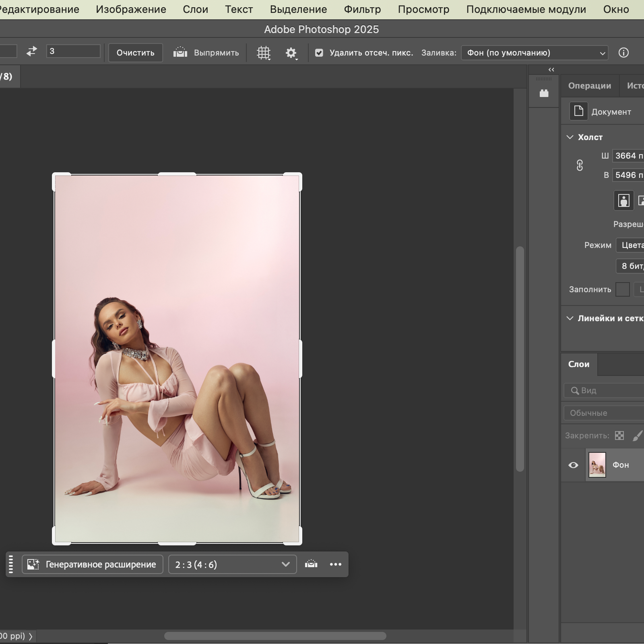Open the Фильтр menu

click(362, 9)
